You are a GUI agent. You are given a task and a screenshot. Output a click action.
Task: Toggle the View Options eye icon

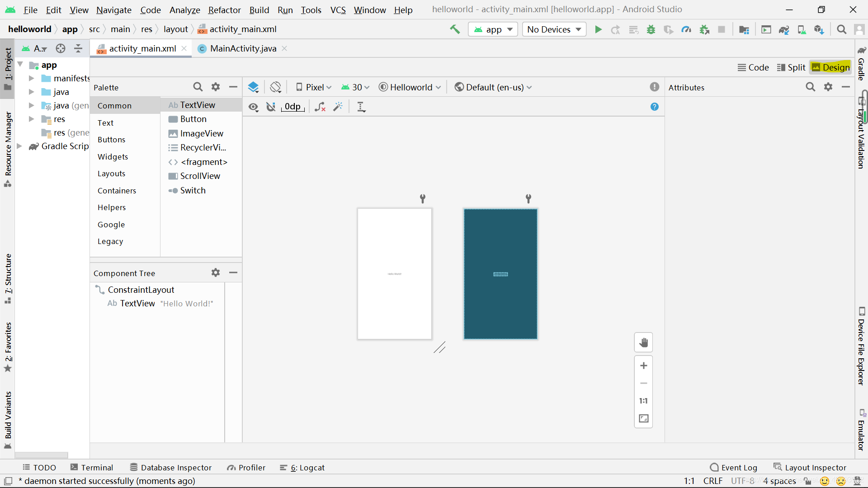253,107
